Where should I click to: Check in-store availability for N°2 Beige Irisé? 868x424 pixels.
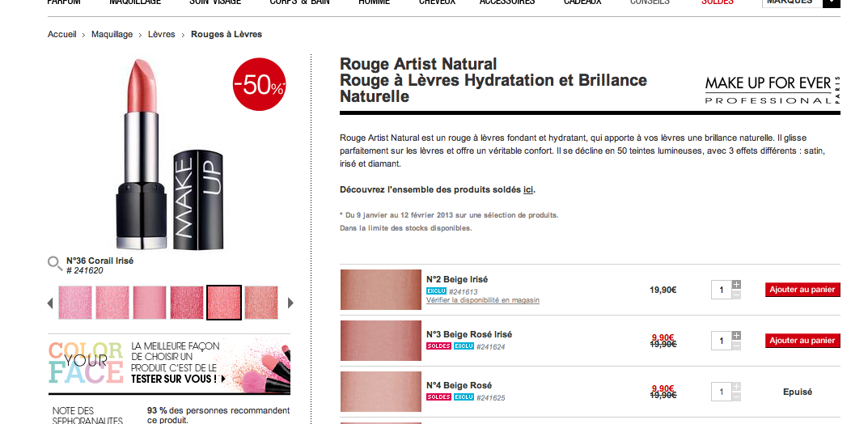click(483, 300)
